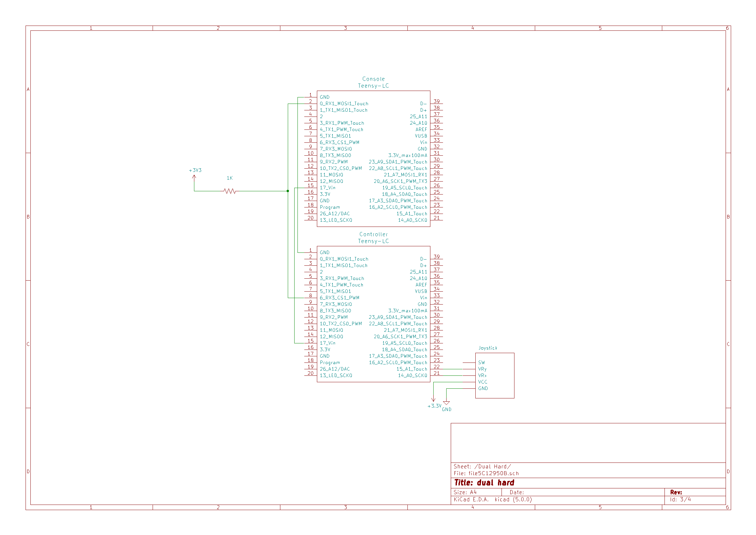Click the Teensy-LC label under Console

(x=373, y=86)
